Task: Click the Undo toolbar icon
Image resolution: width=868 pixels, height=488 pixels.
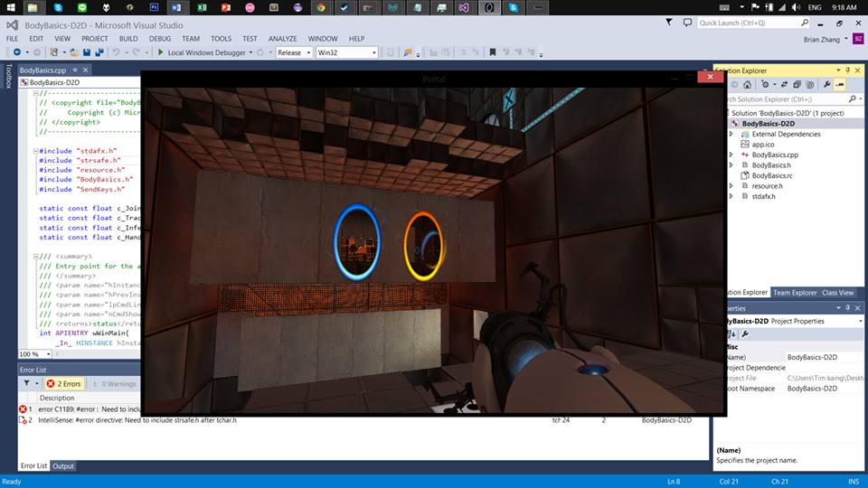Action: click(117, 52)
